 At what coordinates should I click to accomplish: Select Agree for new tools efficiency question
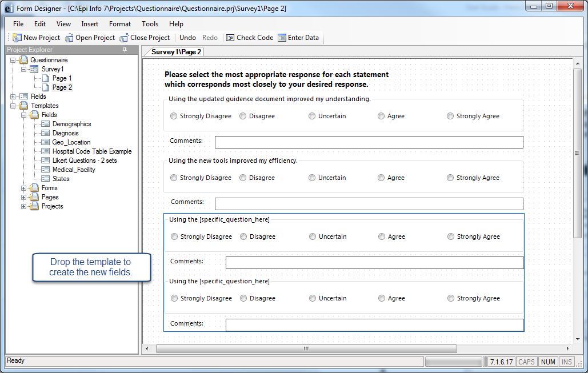[381, 178]
